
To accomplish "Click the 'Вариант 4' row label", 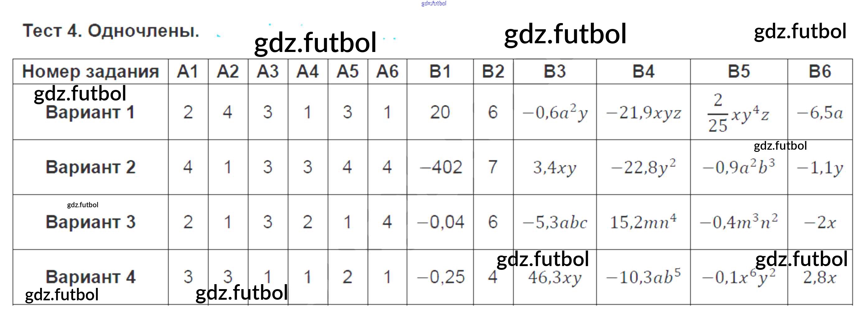I will [x=90, y=277].
